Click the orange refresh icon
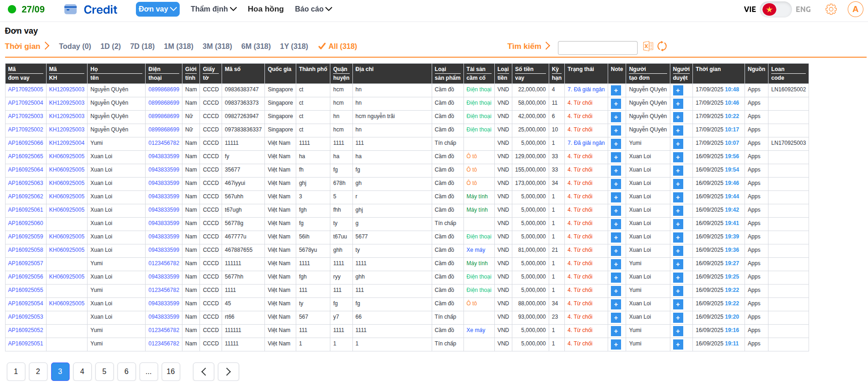The height and width of the screenshot is (386, 868). point(662,46)
